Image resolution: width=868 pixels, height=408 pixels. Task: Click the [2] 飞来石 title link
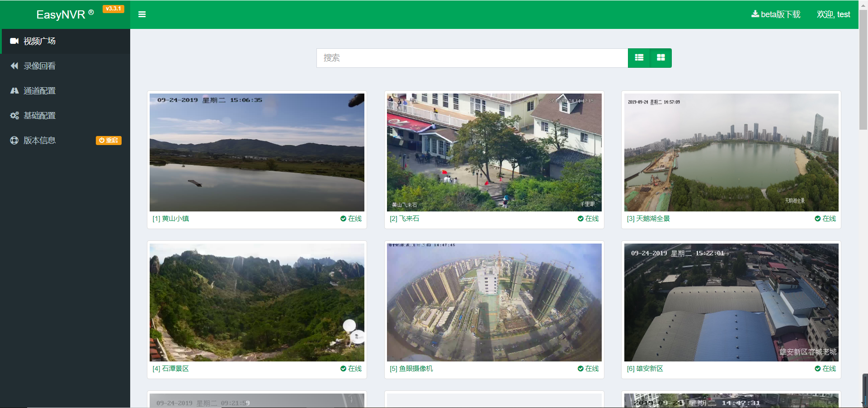coord(404,219)
